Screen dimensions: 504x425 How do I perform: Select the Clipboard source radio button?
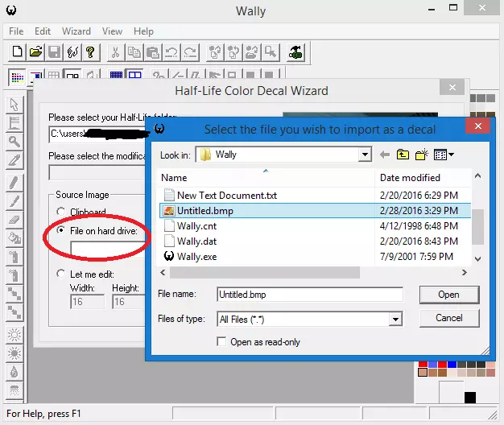pyautogui.click(x=60, y=212)
